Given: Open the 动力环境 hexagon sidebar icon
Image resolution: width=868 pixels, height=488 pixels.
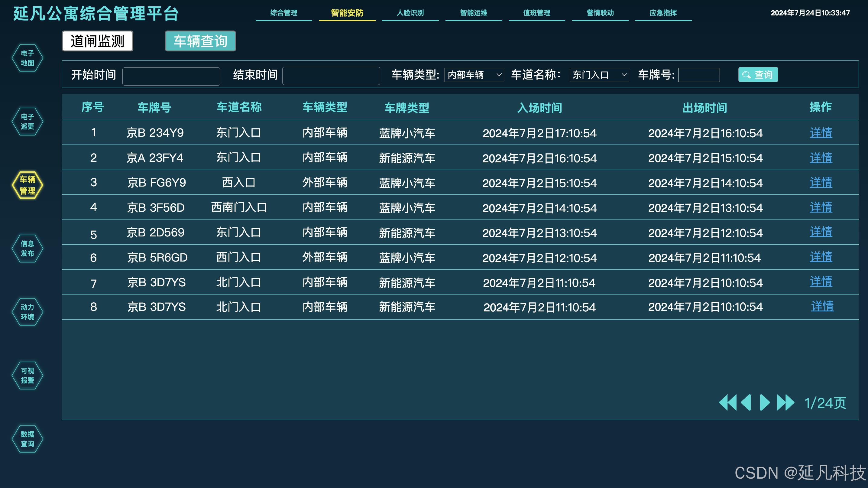Looking at the screenshot, I should click(27, 312).
